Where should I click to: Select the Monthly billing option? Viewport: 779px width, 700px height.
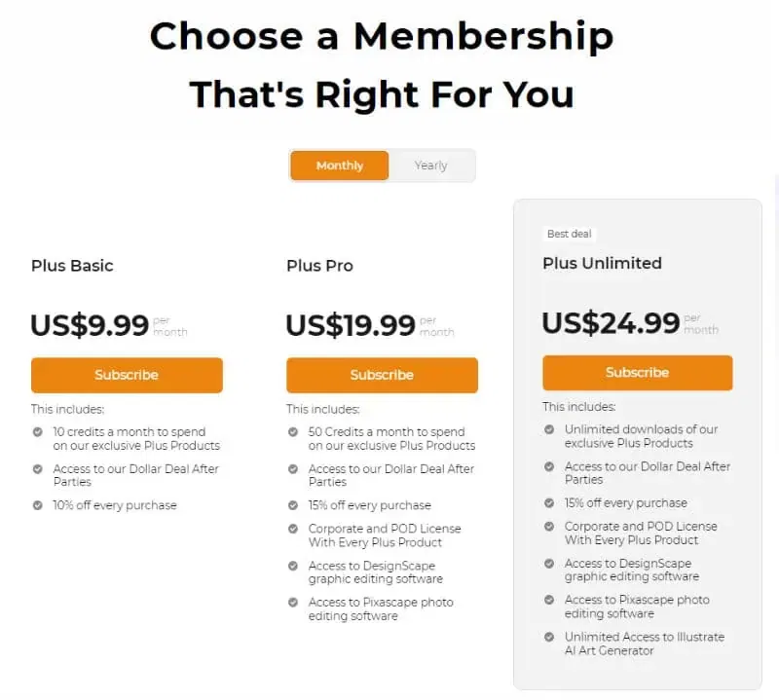(339, 166)
